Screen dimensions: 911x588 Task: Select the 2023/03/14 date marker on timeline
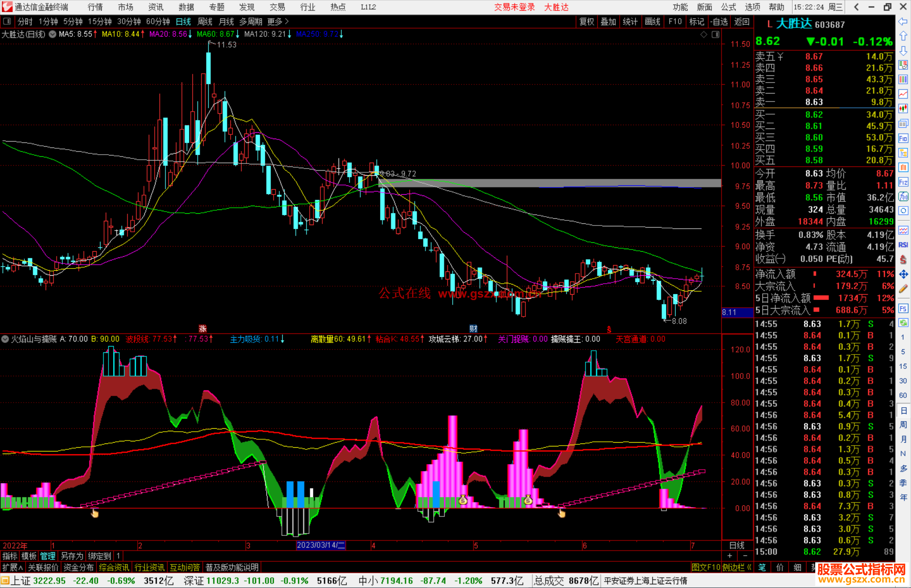pos(321,545)
